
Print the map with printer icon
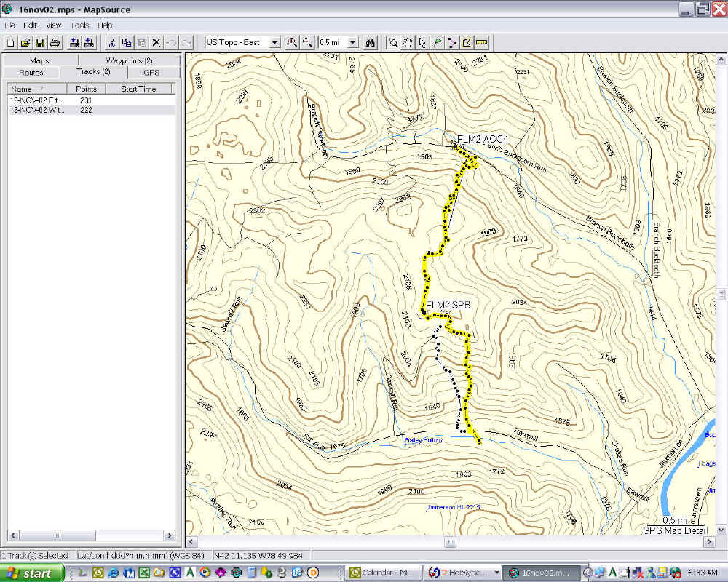click(x=55, y=43)
